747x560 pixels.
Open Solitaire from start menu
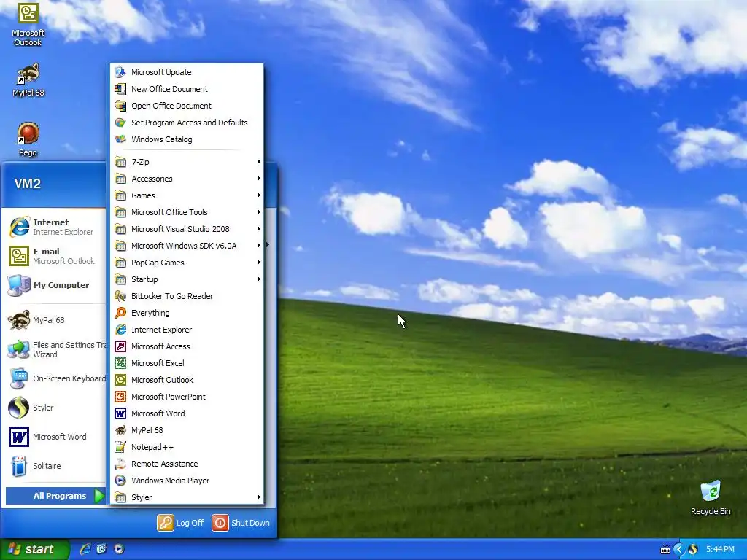pyautogui.click(x=54, y=466)
